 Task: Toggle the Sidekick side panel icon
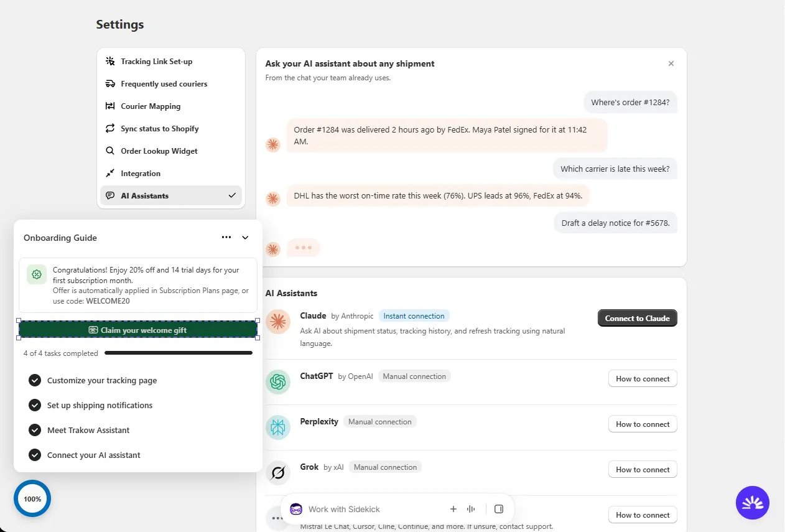(498, 509)
